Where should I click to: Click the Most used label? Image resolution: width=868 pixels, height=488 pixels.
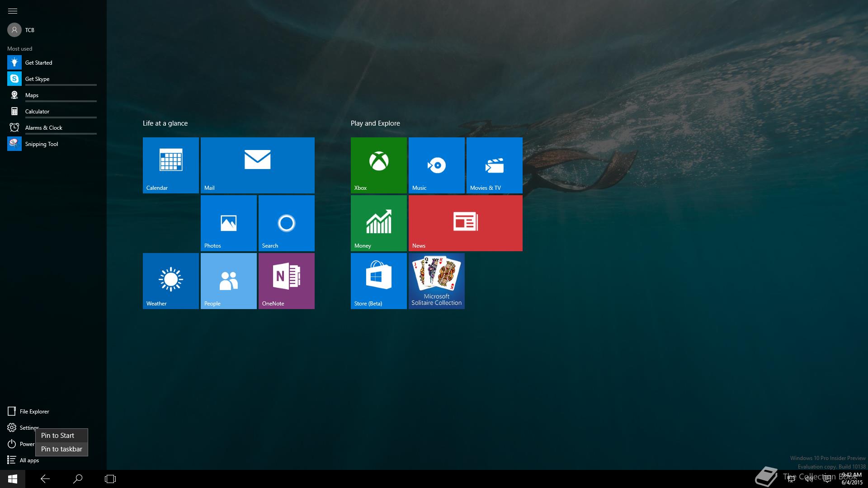[x=19, y=48]
